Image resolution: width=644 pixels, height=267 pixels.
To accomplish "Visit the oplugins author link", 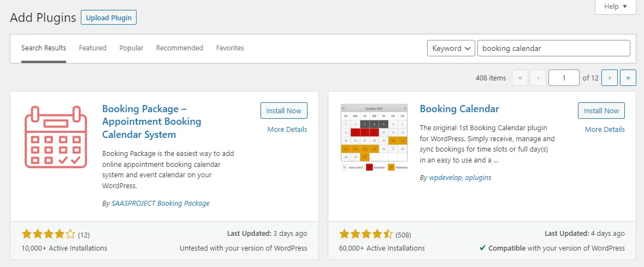I will coord(478,178).
